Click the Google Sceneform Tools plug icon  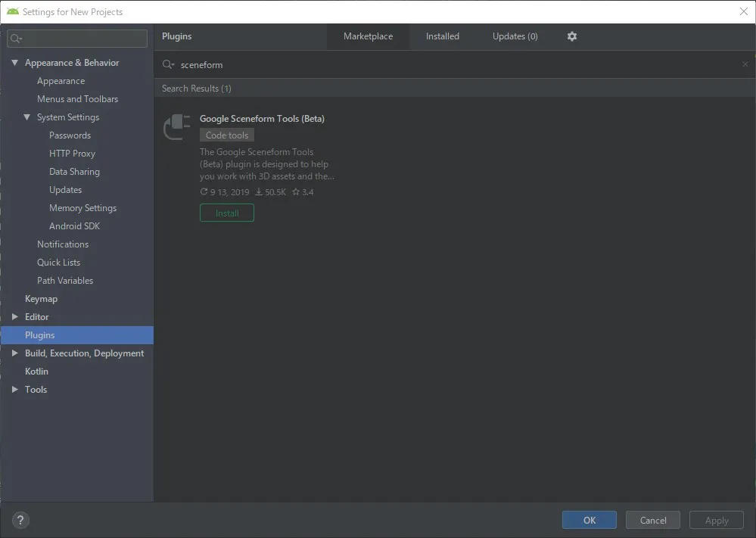(177, 127)
